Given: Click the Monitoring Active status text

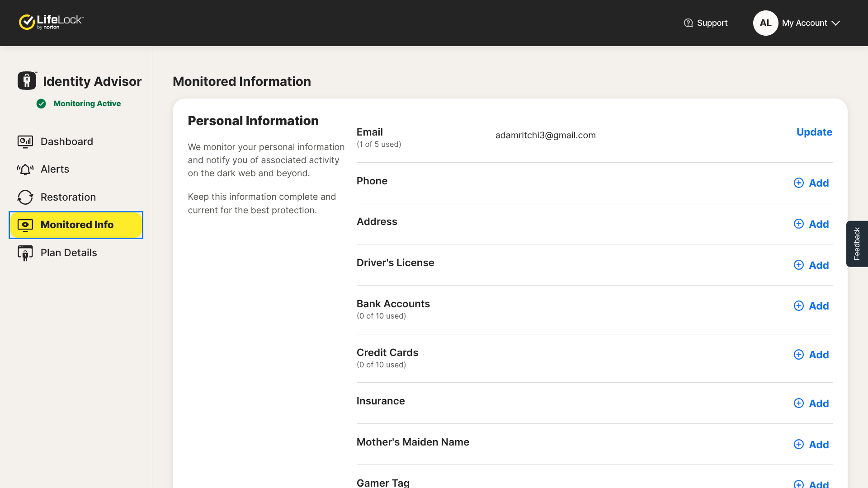Looking at the screenshot, I should point(87,104).
